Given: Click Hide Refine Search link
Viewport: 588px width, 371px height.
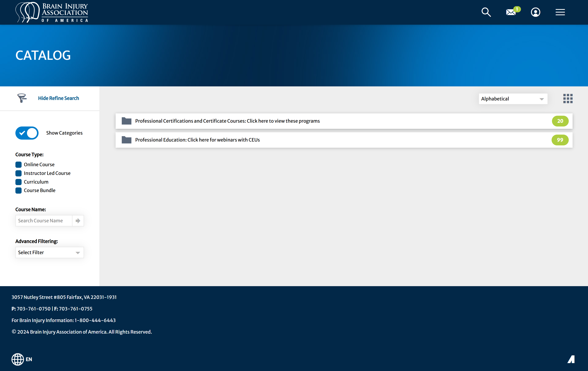Looking at the screenshot, I should click(x=59, y=98).
